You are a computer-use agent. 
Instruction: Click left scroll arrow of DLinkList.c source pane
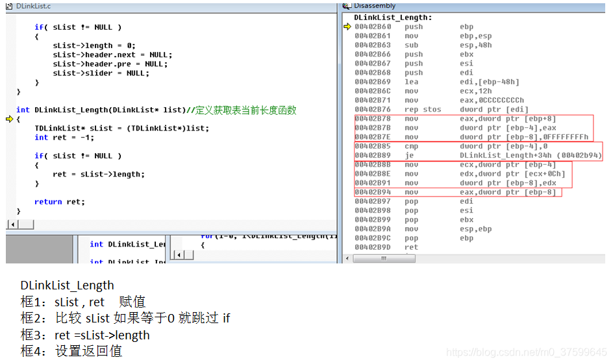point(13,224)
